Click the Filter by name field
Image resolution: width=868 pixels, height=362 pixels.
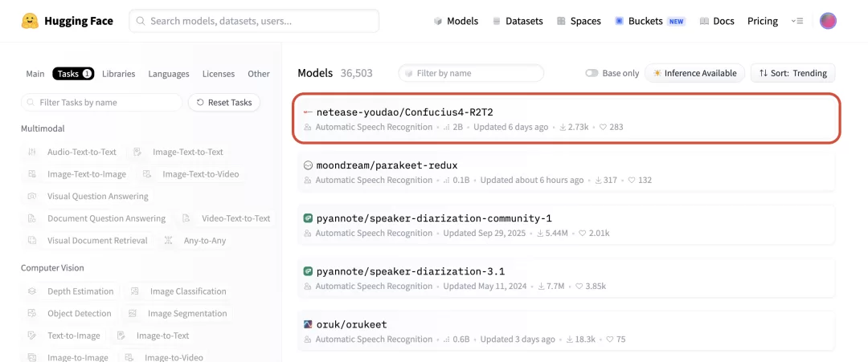click(x=471, y=73)
